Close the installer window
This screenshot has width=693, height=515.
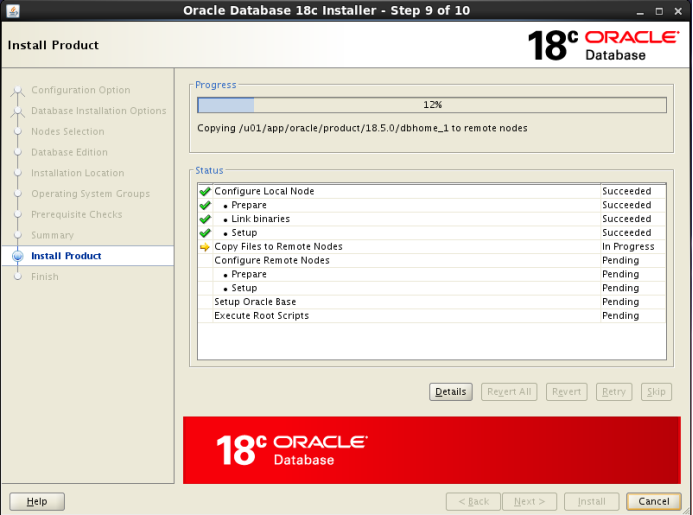click(678, 11)
